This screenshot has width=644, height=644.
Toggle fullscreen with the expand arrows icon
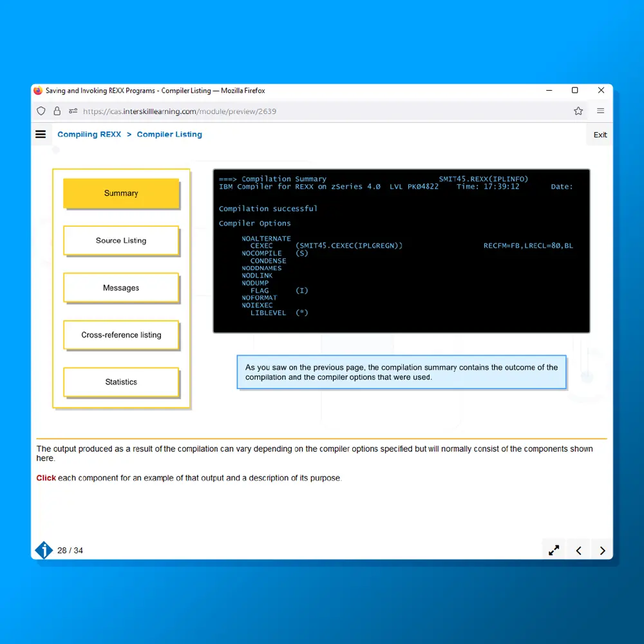coord(554,550)
